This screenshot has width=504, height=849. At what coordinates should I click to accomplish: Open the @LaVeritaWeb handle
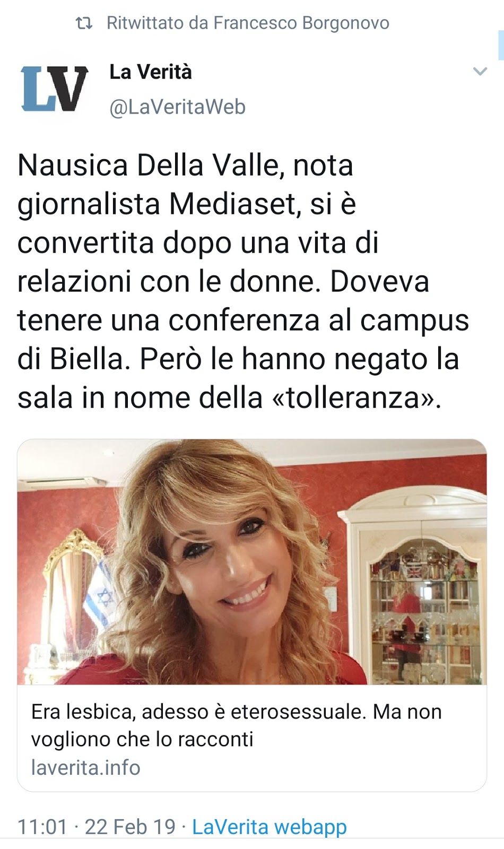click(x=177, y=107)
